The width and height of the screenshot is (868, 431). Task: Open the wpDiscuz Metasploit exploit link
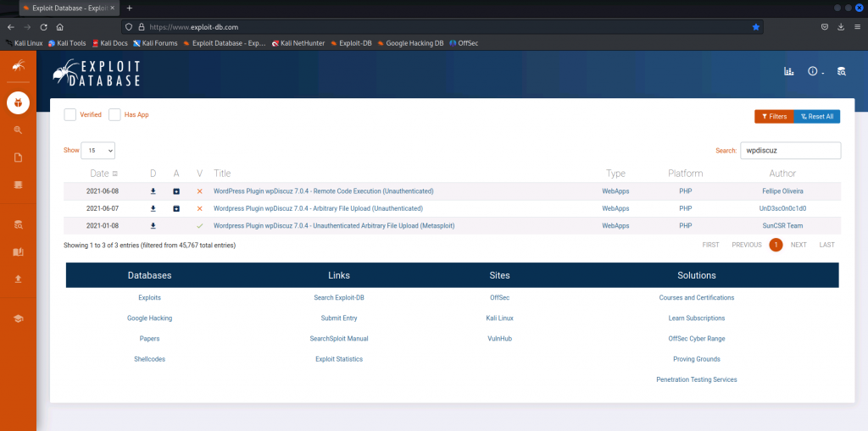click(x=334, y=226)
